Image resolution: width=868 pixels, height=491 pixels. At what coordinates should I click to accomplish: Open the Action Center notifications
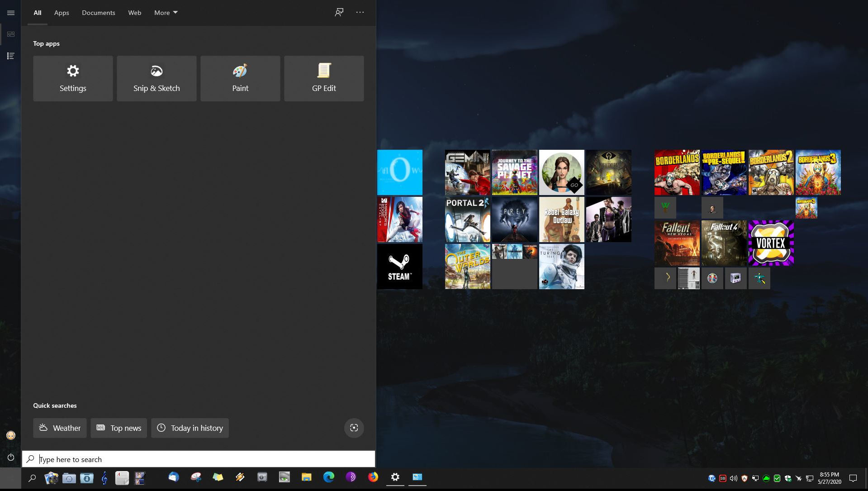click(x=853, y=478)
